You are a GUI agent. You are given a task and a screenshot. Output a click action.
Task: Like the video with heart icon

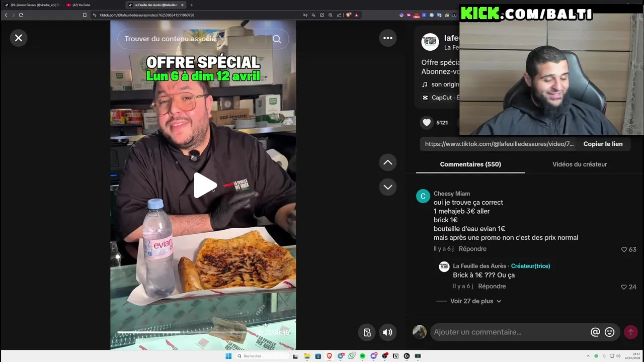click(427, 122)
